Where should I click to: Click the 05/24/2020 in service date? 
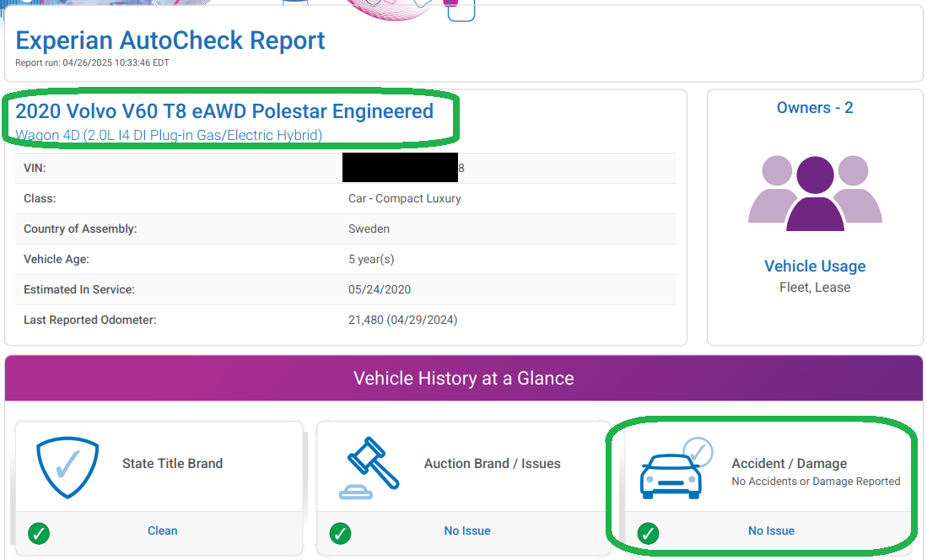380,289
